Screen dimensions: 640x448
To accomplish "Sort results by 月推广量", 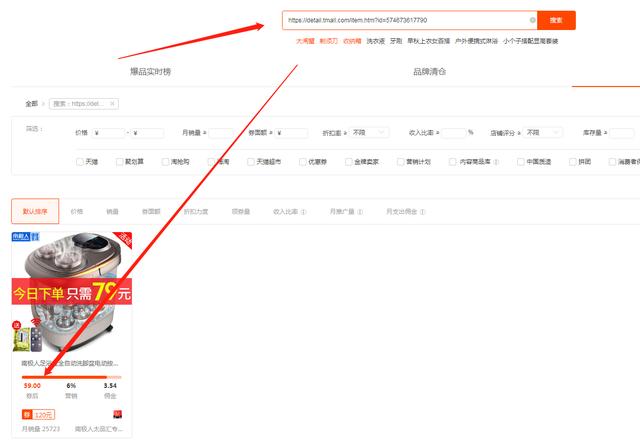I will click(342, 212).
